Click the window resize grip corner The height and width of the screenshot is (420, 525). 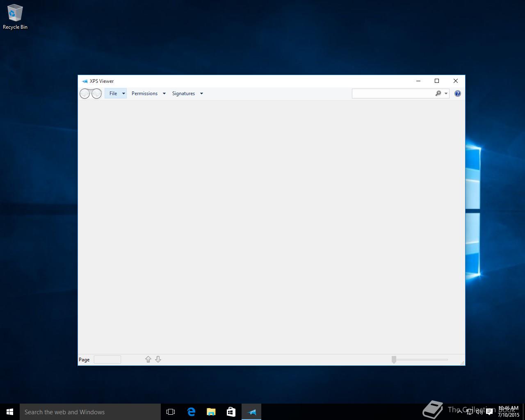pos(462,363)
